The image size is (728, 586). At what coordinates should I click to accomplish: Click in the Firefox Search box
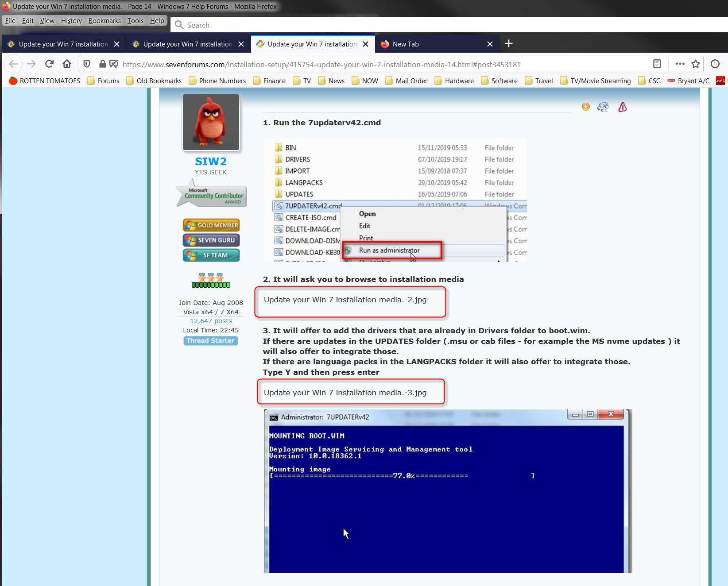pyautogui.click(x=449, y=25)
